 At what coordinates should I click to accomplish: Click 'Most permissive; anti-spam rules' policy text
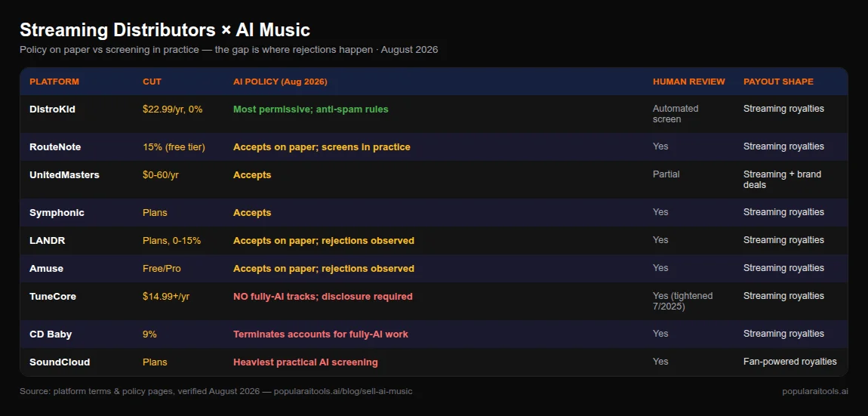pos(310,109)
